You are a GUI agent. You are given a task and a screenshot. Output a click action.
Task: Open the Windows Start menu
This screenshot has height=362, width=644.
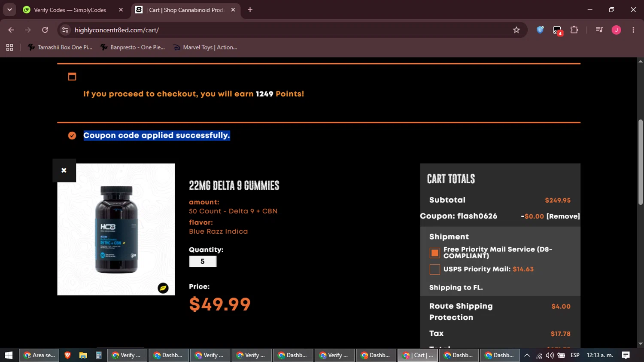pyautogui.click(x=9, y=355)
